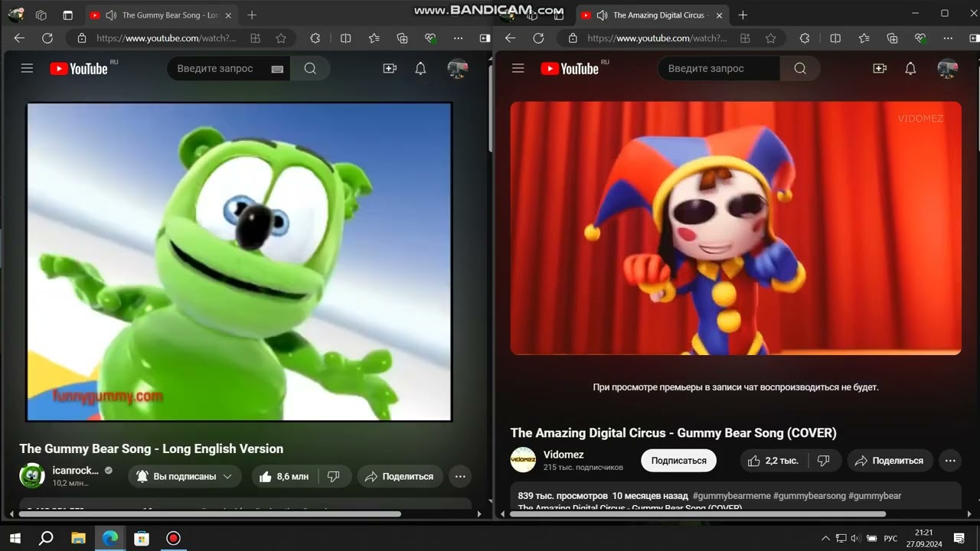Focus search field in right YouTube window
The image size is (980, 551).
click(x=718, y=68)
